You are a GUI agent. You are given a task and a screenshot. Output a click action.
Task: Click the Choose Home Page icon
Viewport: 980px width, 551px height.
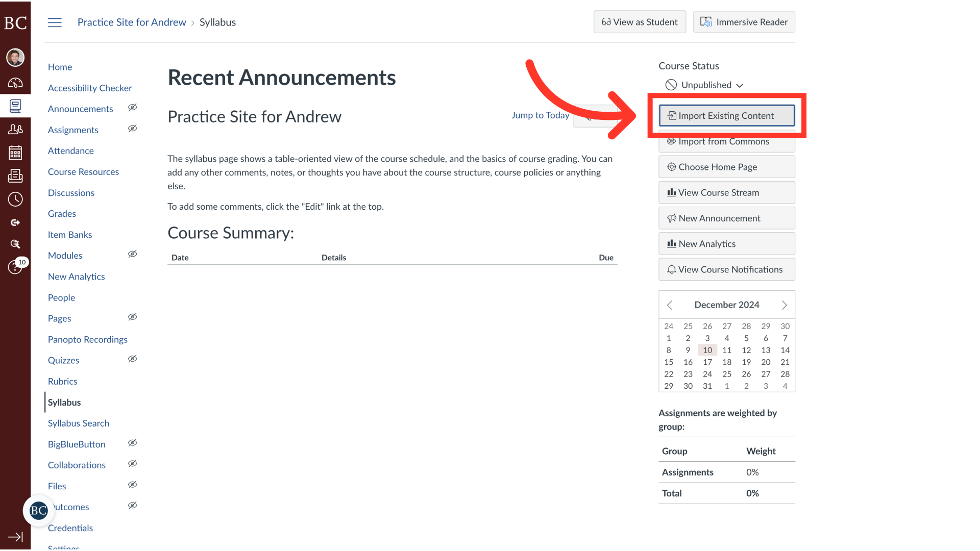tap(670, 166)
